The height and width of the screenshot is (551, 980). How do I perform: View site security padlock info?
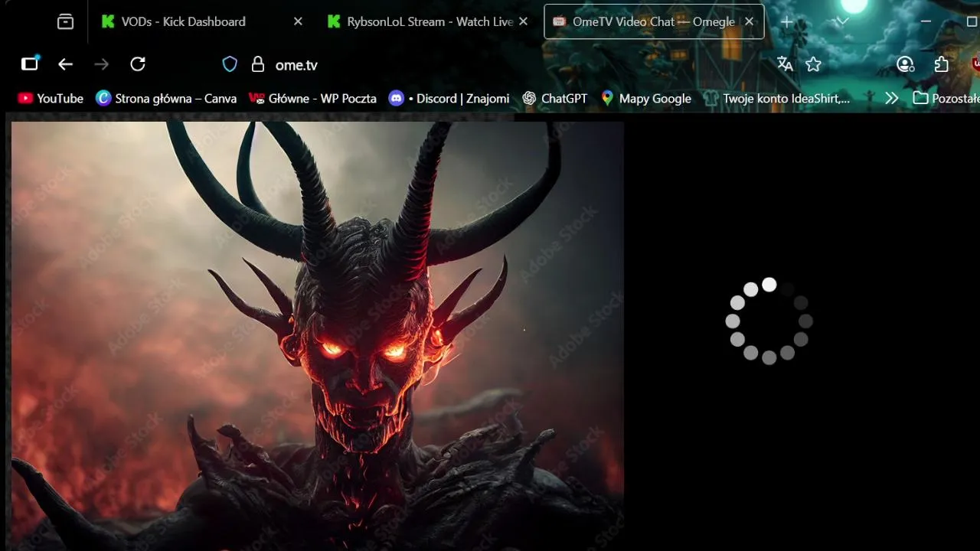[258, 65]
